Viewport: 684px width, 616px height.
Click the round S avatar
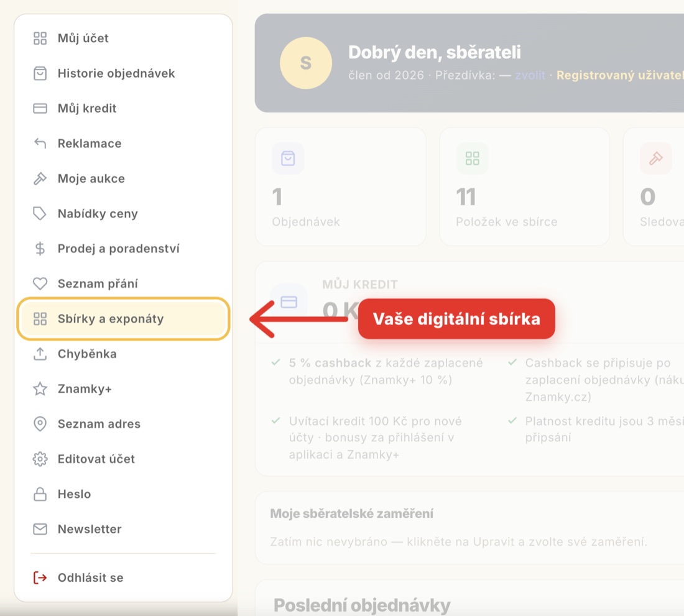(x=306, y=63)
